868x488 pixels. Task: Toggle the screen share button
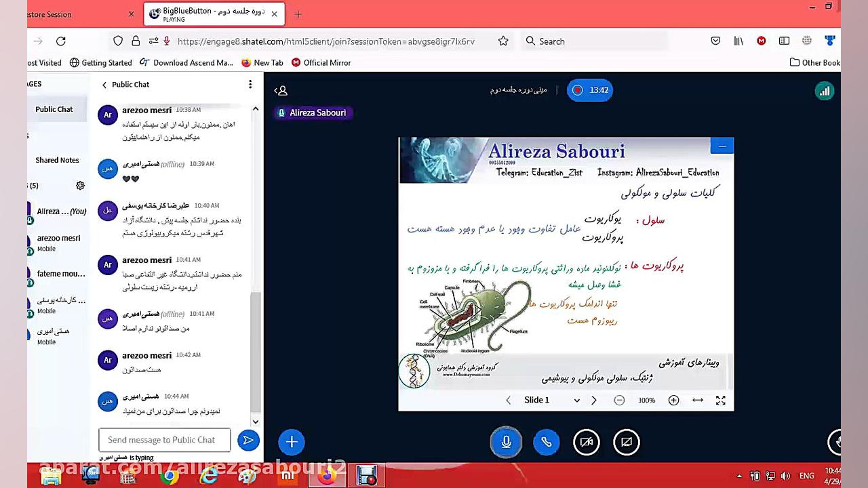coord(627,443)
